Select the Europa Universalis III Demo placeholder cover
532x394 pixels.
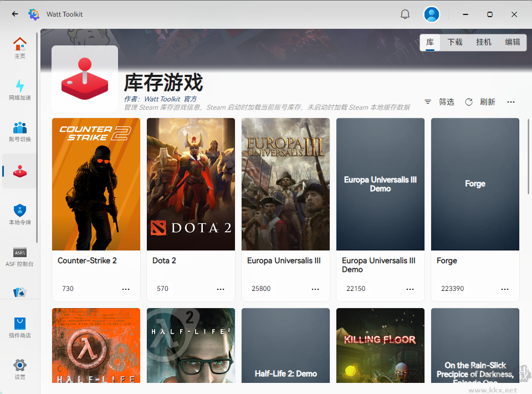click(380, 185)
